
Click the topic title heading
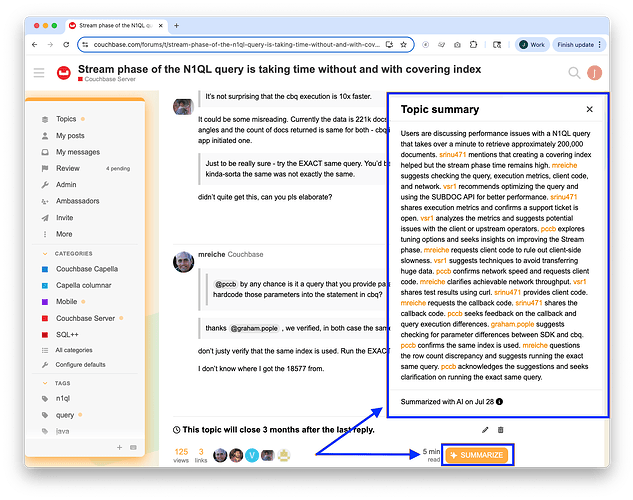279,69
